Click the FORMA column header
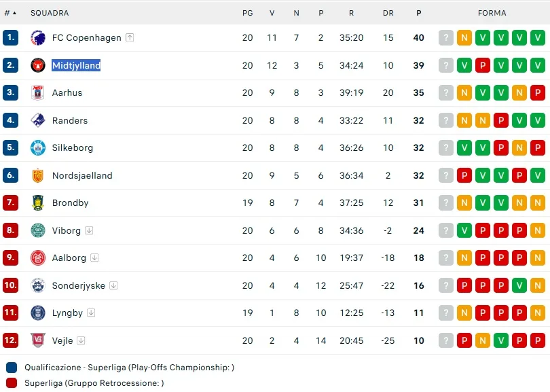 pos(492,13)
